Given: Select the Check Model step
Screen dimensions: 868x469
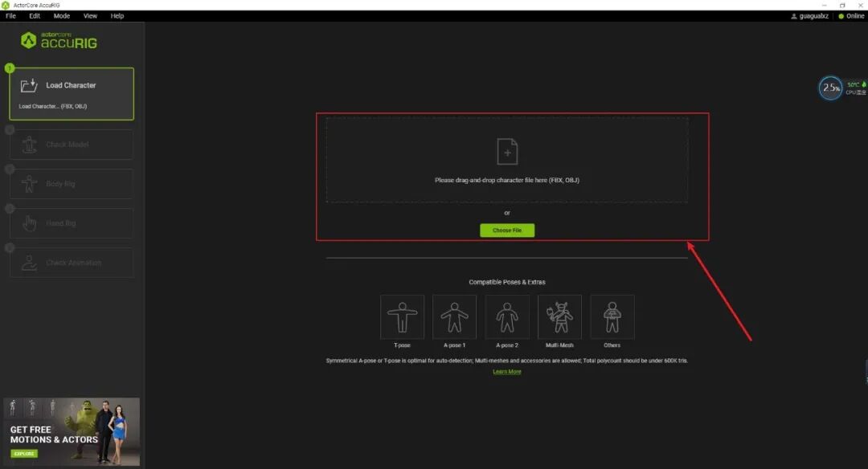Looking at the screenshot, I should point(72,145).
